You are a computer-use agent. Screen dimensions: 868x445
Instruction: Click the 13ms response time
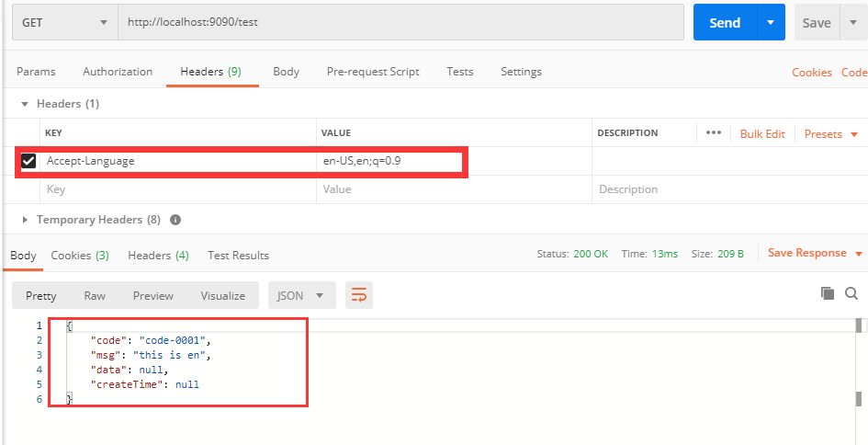point(665,254)
